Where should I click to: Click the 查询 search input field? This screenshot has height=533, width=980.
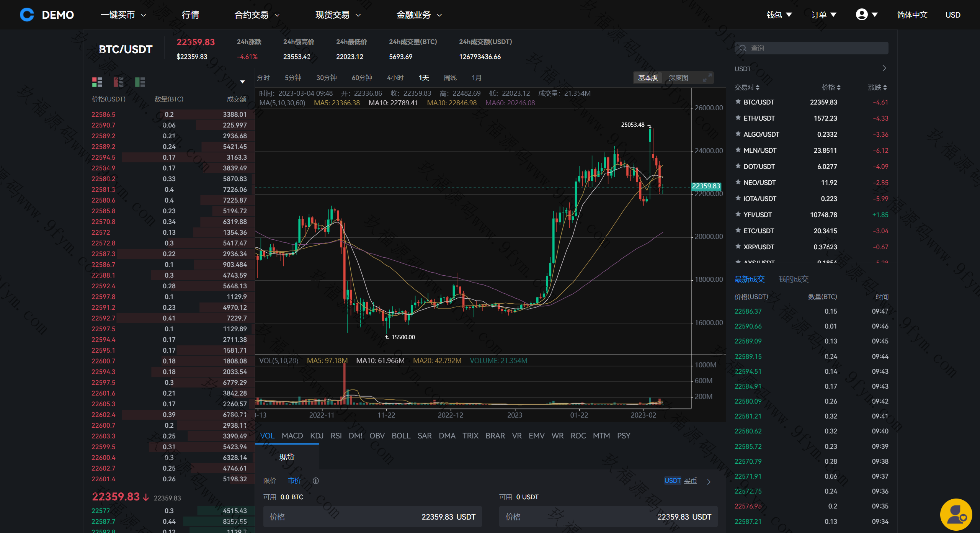[x=815, y=48]
